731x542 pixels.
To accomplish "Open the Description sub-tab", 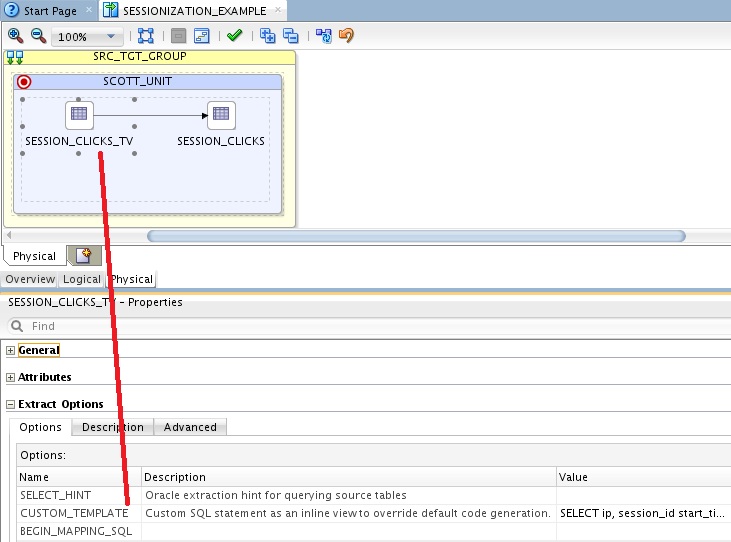I will 113,427.
